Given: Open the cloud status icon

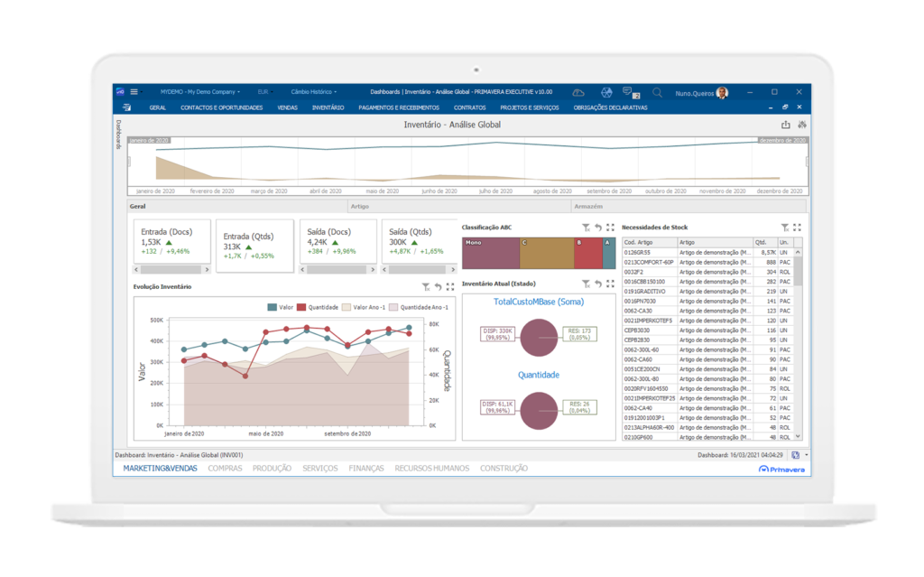Looking at the screenshot, I should pos(578,93).
